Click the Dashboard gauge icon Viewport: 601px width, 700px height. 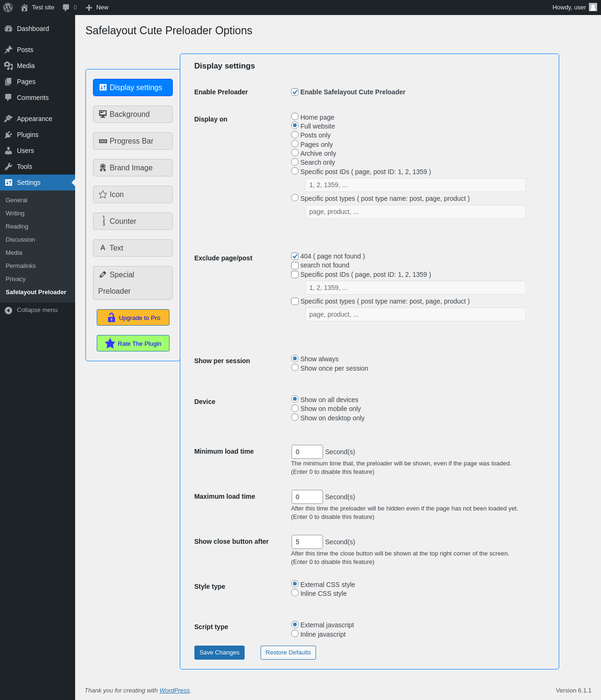(8, 29)
